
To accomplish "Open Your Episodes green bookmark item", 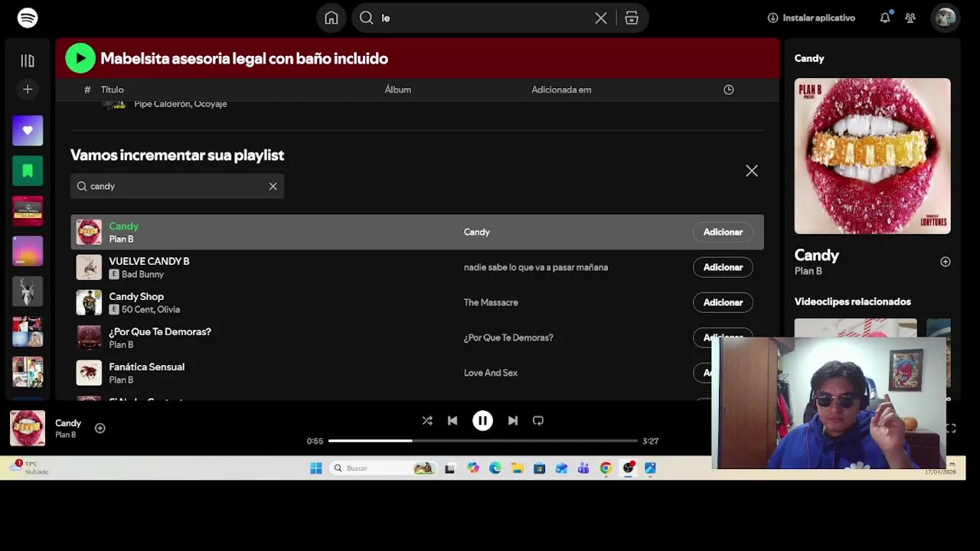I will [28, 171].
